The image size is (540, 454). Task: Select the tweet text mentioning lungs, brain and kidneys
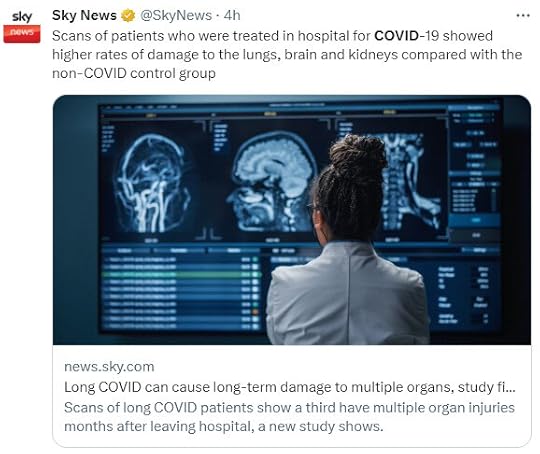click(287, 55)
